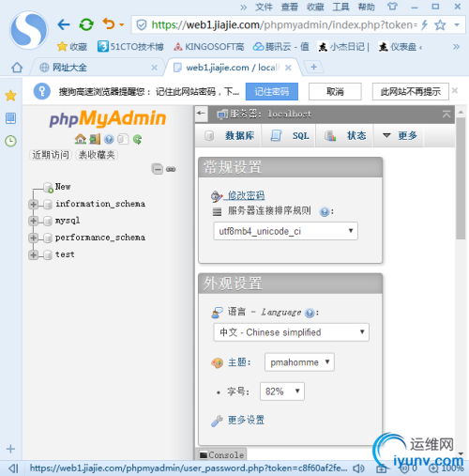The width and height of the screenshot is (469, 476).
Task: Open help for server connection collation
Action: click(x=325, y=212)
